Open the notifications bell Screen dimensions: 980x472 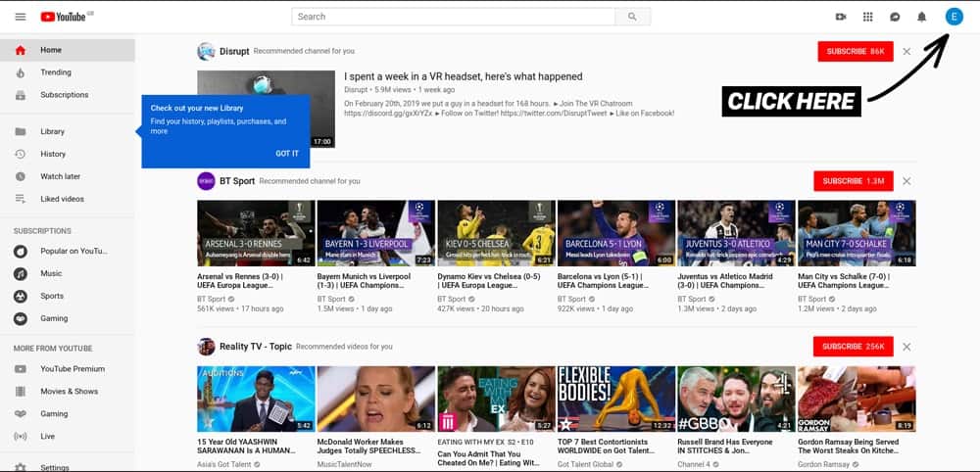coord(922,17)
